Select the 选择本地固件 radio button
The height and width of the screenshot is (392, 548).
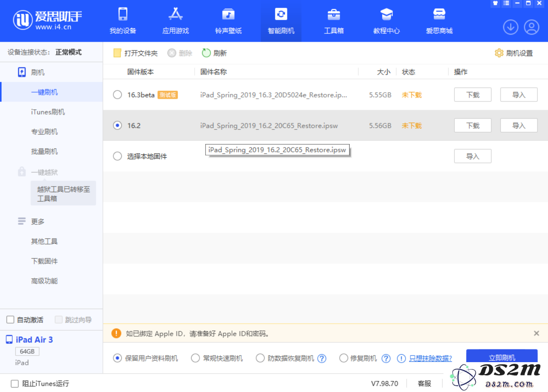pyautogui.click(x=117, y=156)
